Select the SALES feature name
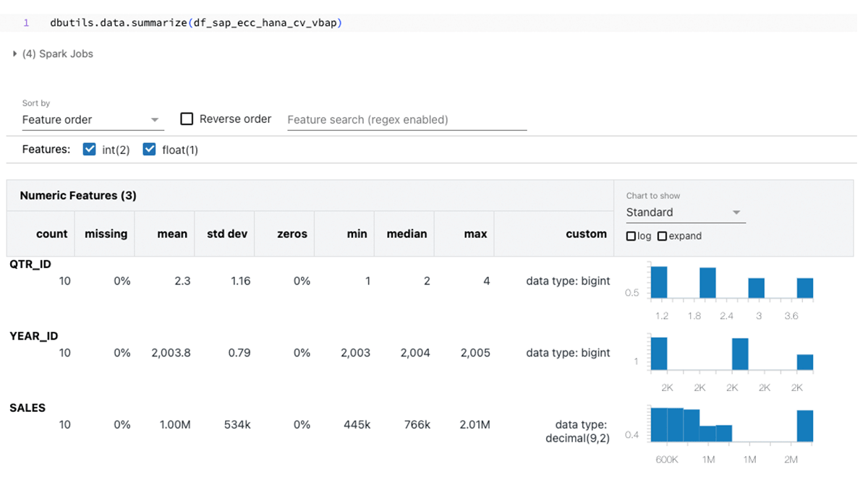868x485 pixels. (x=27, y=408)
